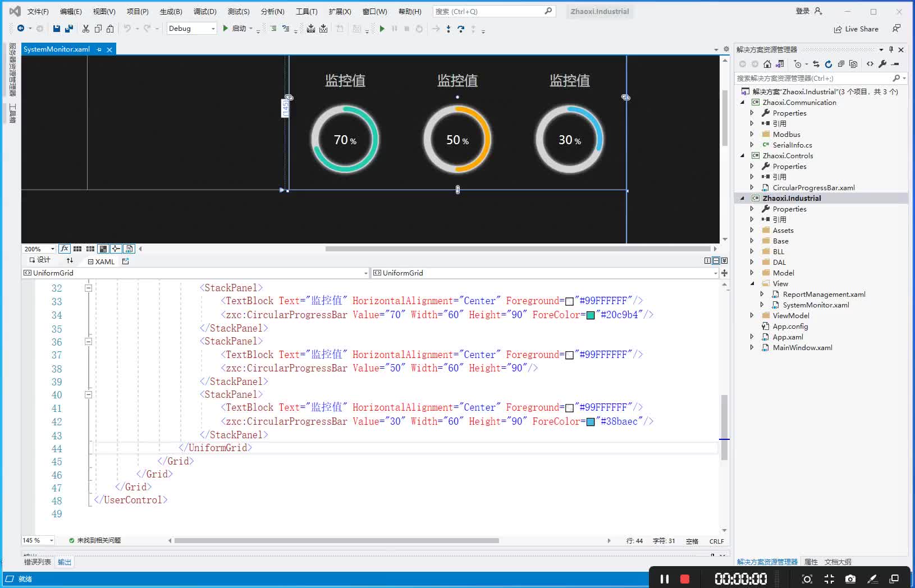
Task: Toggle show snap grid in designer
Action: pyautogui.click(x=77, y=249)
